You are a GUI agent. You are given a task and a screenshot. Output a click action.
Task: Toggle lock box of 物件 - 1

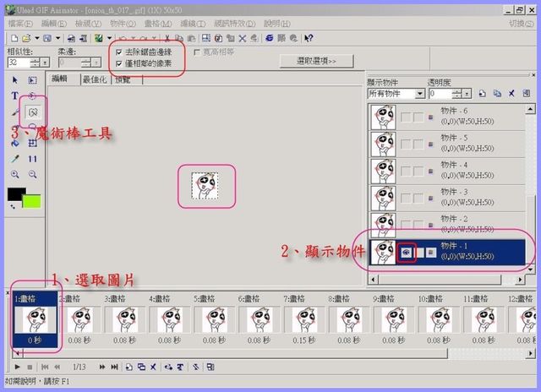[x=419, y=253]
